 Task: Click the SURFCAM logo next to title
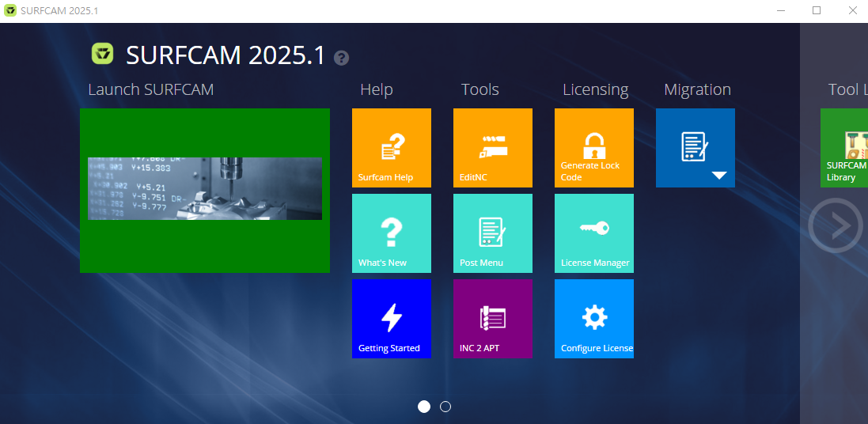[x=103, y=54]
